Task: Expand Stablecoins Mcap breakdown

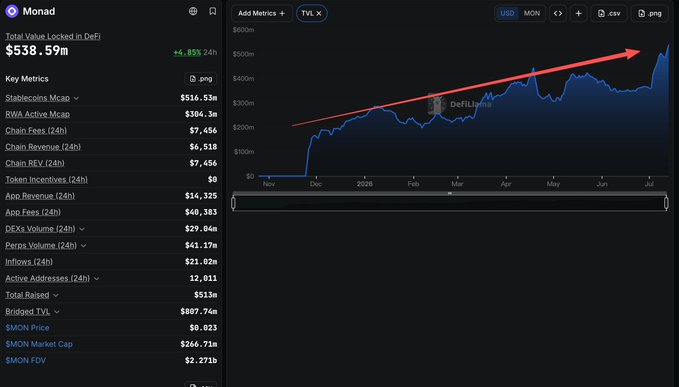Action: tap(76, 98)
